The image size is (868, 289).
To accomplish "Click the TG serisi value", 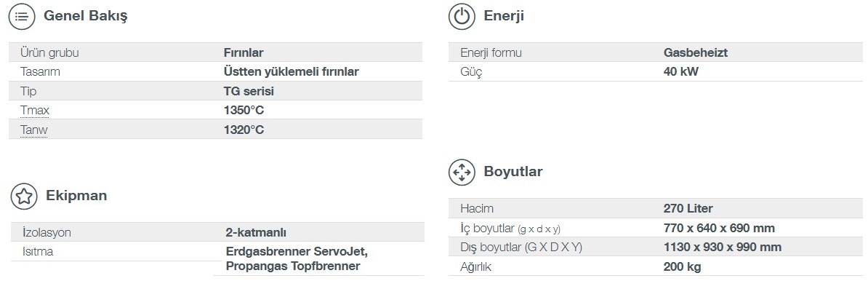I will pyautogui.click(x=249, y=91).
